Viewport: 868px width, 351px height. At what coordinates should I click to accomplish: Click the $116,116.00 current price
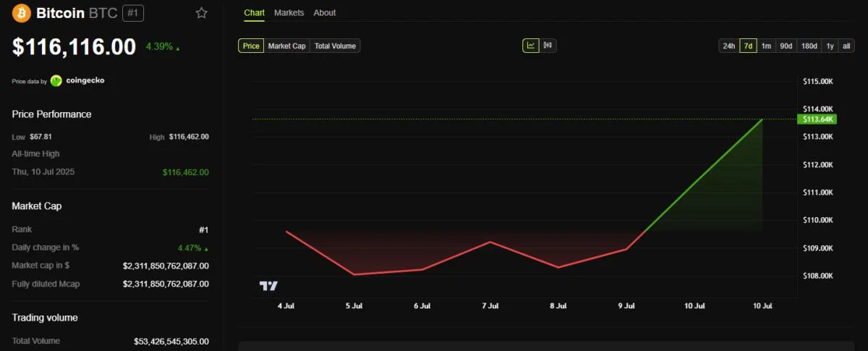pos(74,47)
